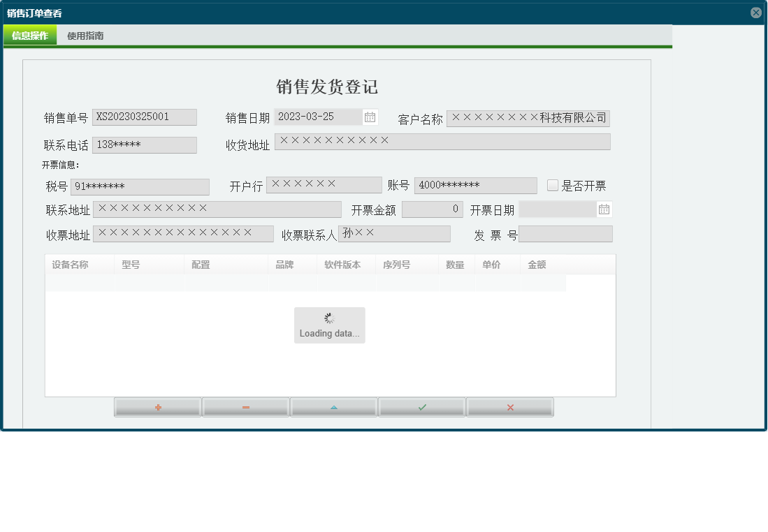
Task: Open the 开票日期 calendar picker
Action: point(604,209)
